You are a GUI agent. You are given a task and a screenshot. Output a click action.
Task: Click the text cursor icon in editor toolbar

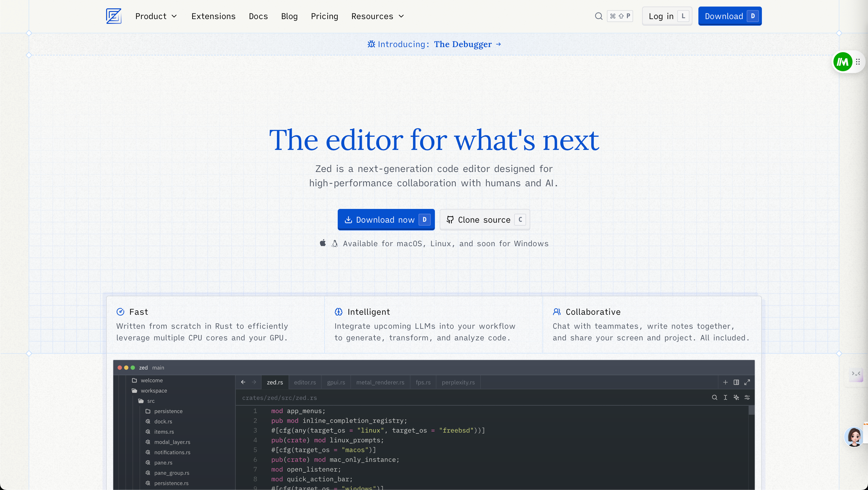click(x=725, y=397)
